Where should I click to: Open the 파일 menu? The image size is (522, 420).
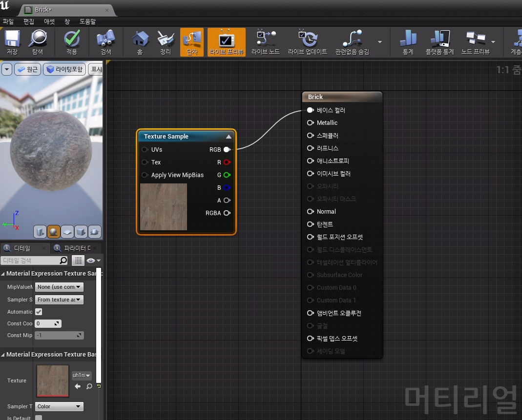pyautogui.click(x=8, y=21)
